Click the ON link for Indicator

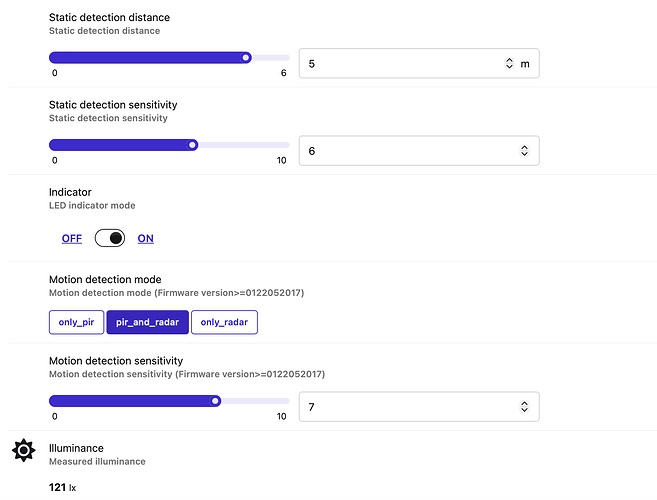pyautogui.click(x=146, y=239)
